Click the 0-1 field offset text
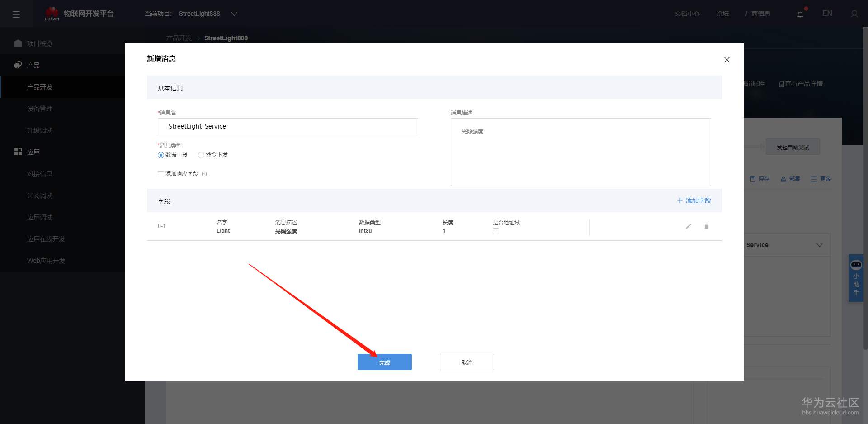This screenshot has height=424, width=868. (x=161, y=226)
